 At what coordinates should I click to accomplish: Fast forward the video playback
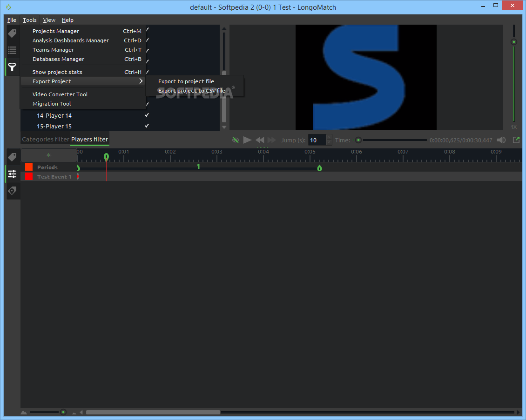[x=271, y=140]
